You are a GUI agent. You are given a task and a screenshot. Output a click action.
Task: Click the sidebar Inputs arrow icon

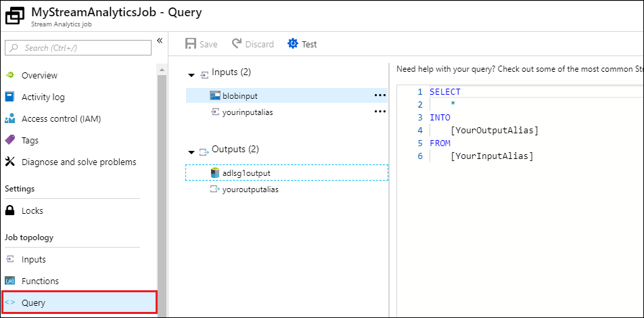[10, 259]
